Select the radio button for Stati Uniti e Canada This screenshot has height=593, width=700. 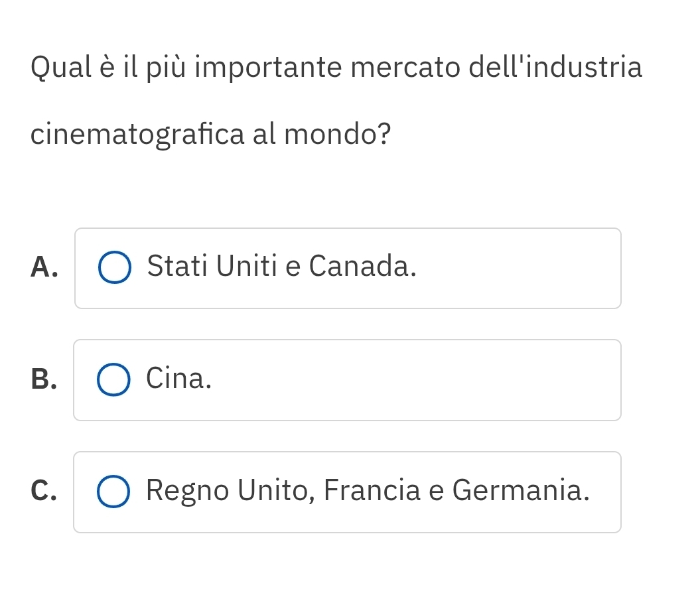pyautogui.click(x=115, y=268)
